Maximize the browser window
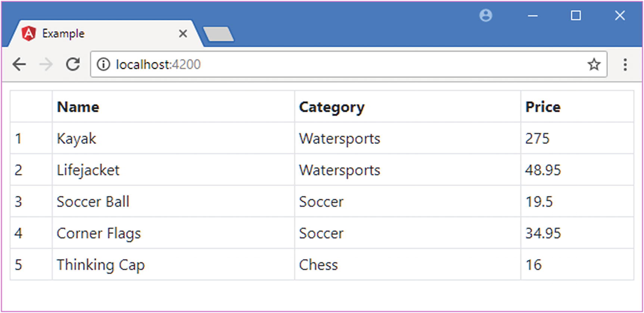This screenshot has width=644, height=313. 576,16
